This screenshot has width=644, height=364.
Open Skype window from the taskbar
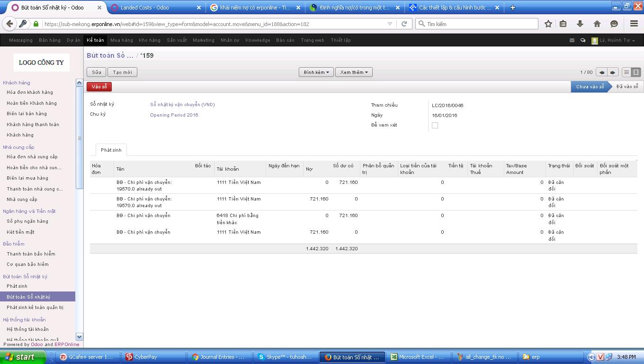point(286,357)
